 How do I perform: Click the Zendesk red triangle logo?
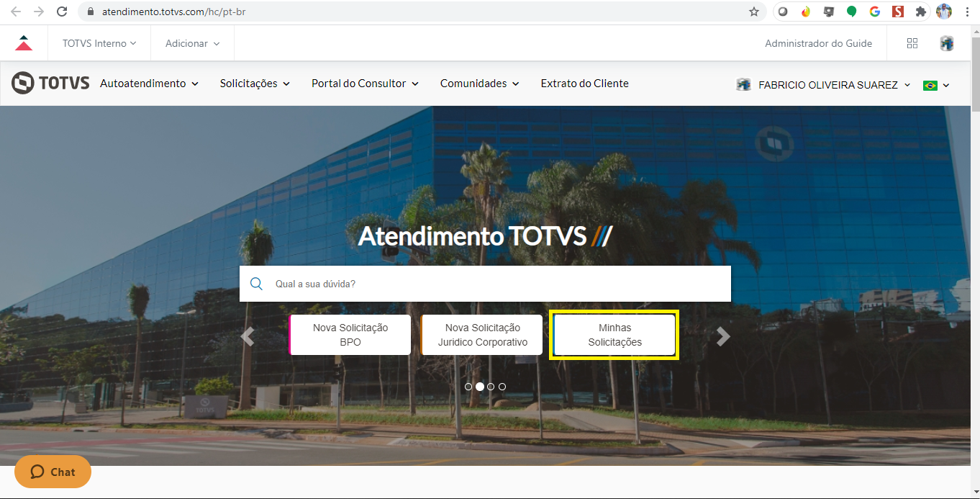tap(24, 43)
